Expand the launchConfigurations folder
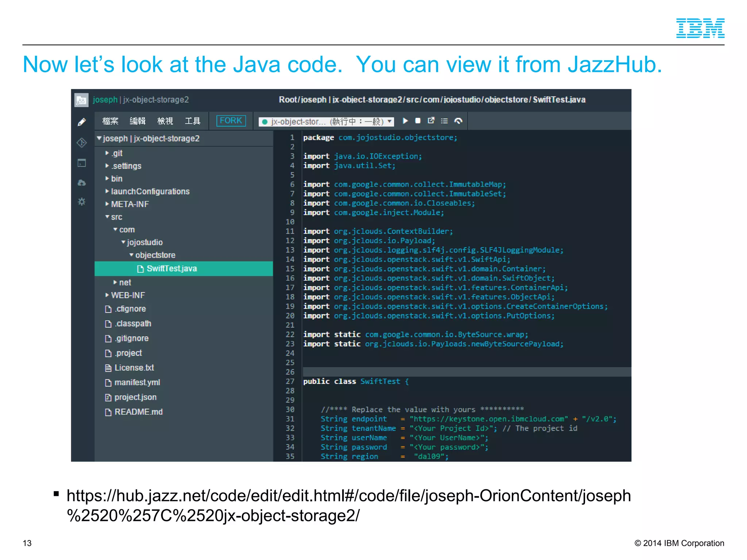The height and width of the screenshot is (560, 747). point(107,191)
